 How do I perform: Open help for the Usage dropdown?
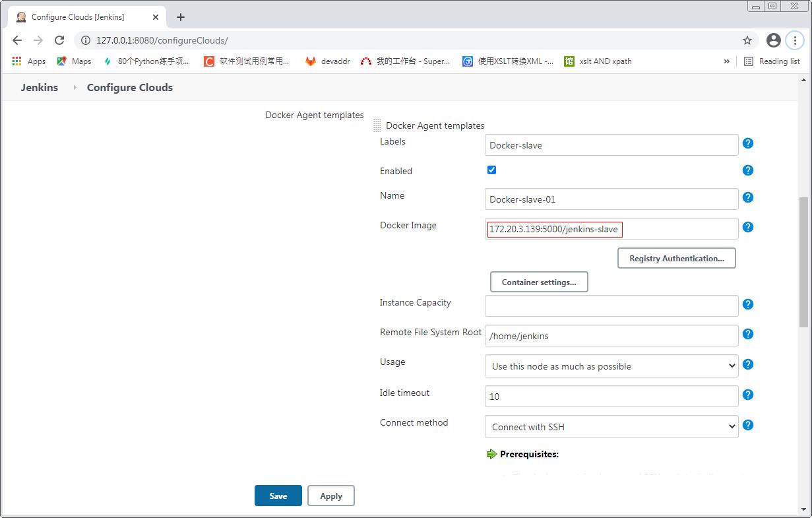[748, 364]
